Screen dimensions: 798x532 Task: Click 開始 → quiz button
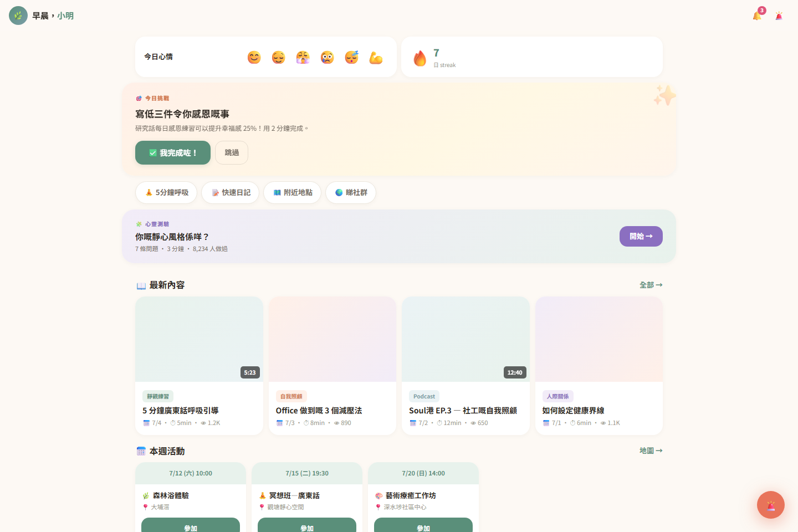pyautogui.click(x=641, y=236)
